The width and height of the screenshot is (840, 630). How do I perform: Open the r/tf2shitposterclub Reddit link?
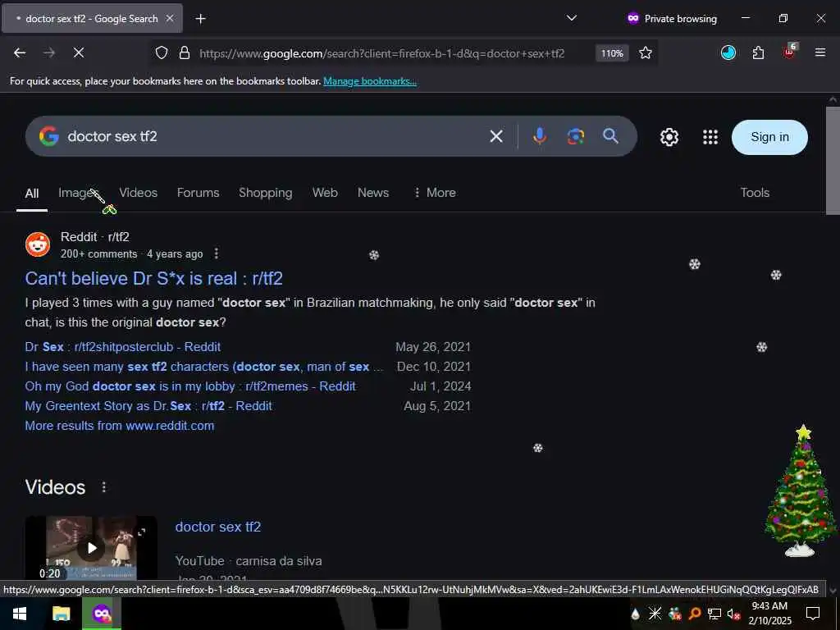[x=123, y=347]
